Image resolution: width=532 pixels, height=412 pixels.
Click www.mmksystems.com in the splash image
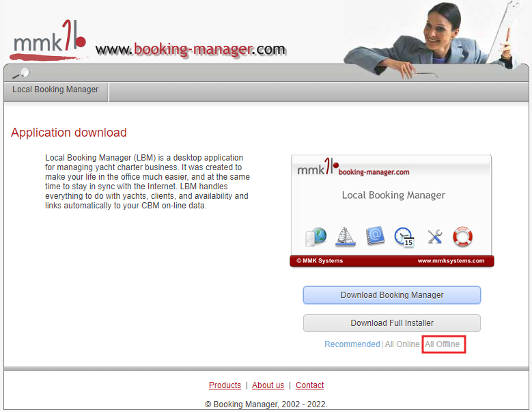(451, 260)
